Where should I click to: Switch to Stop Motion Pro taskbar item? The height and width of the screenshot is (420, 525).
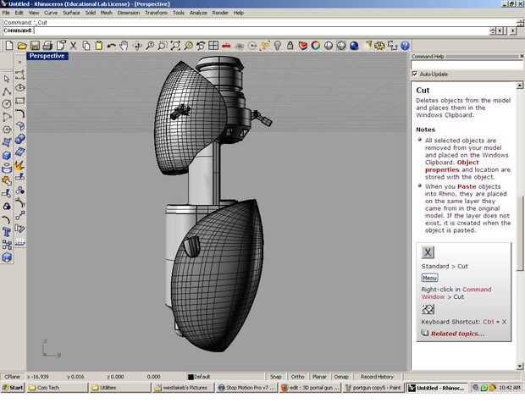pyautogui.click(x=246, y=388)
